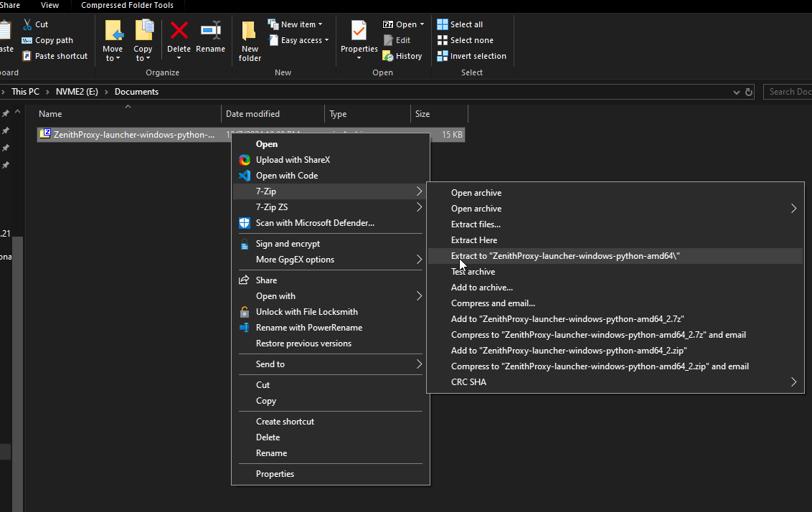Click Invert selection in ribbon
812x512 pixels.
471,56
